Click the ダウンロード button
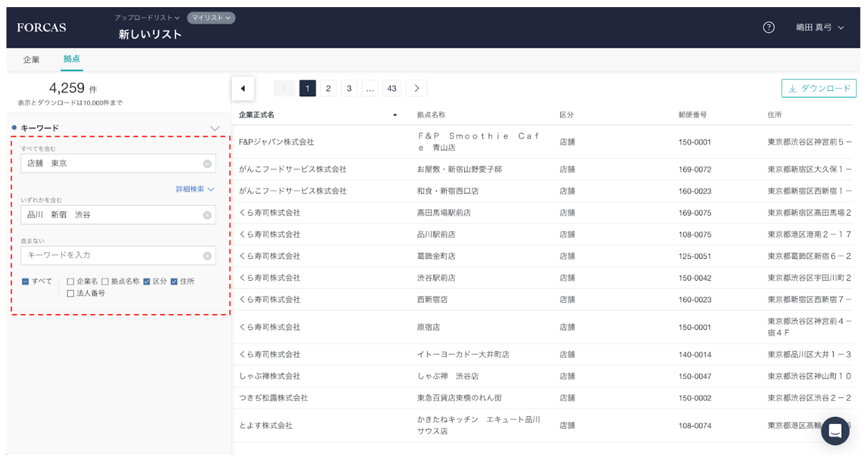 (818, 88)
